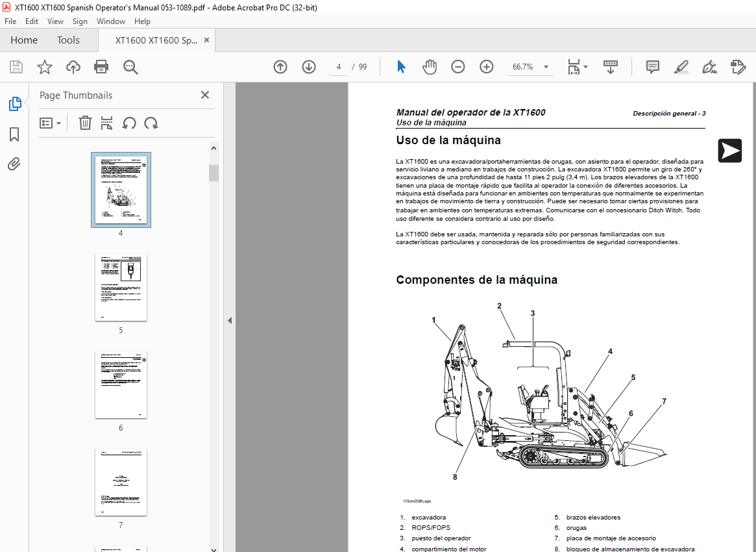The image size is (756, 552).
Task: Open thumbnail options dropdown menu
Action: (x=50, y=123)
